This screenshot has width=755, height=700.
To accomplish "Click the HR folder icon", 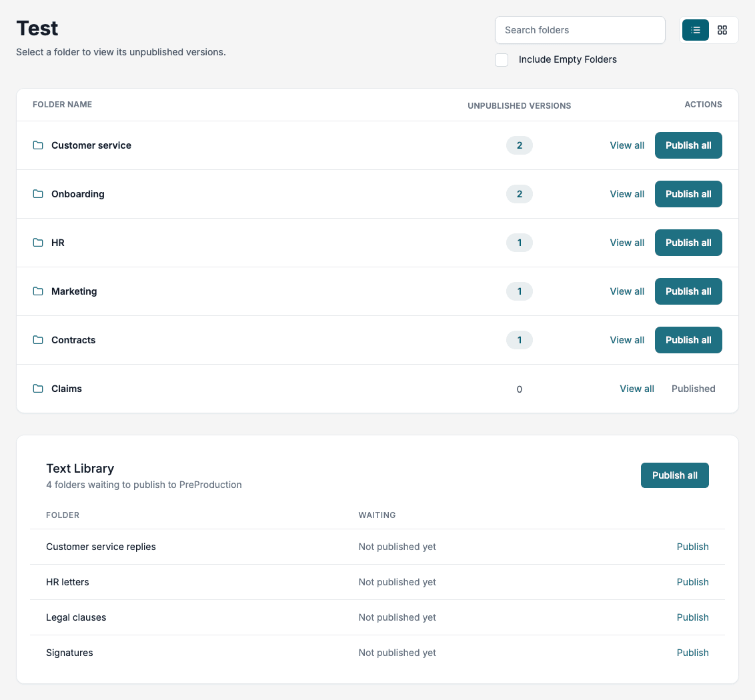I will 38,243.
